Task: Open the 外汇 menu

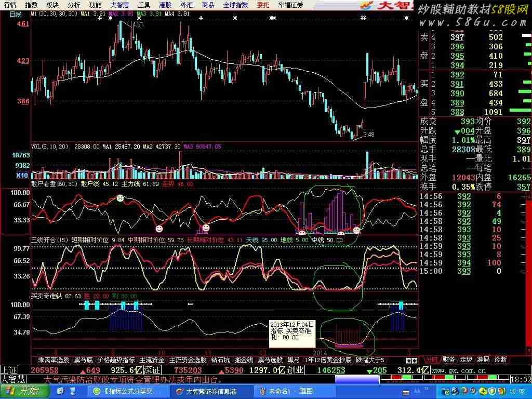Action: (187, 5)
